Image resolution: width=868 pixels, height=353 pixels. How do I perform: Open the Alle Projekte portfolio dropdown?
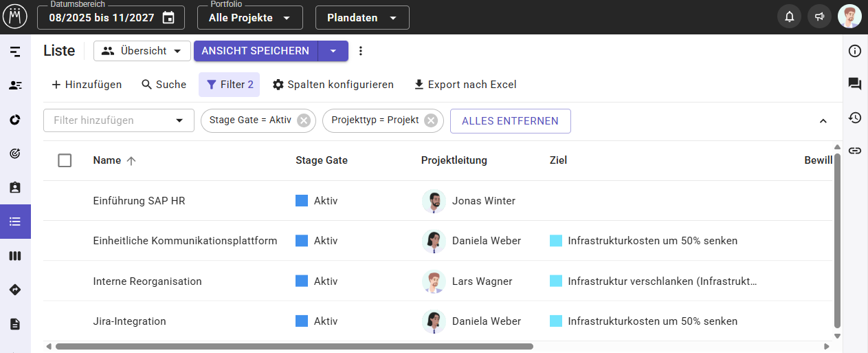[250, 18]
